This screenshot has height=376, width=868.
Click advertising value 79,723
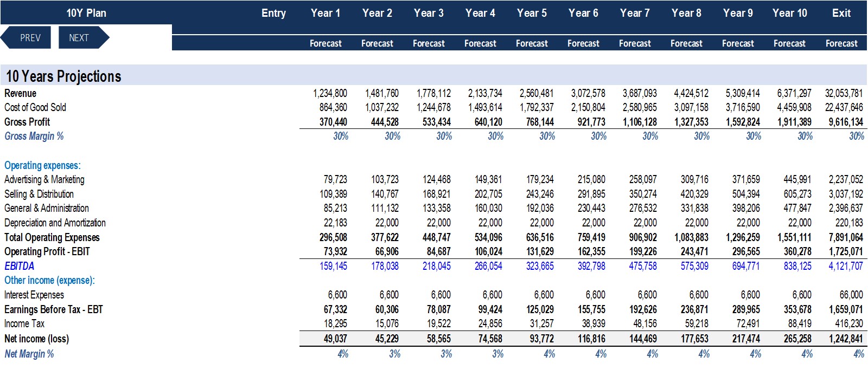(335, 179)
